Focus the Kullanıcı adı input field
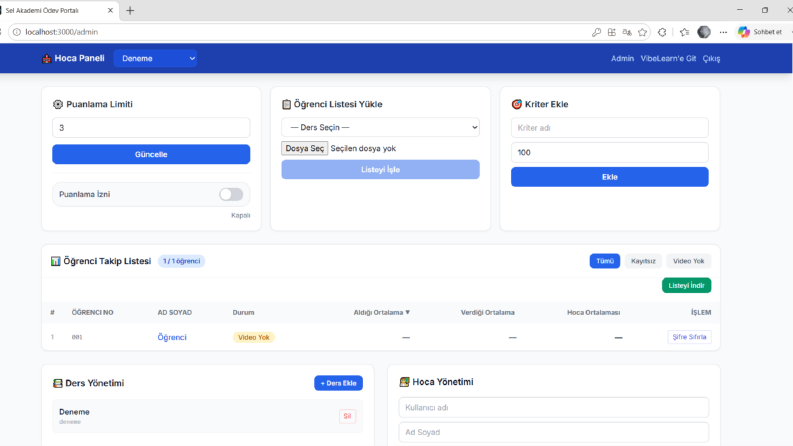The width and height of the screenshot is (793, 446). point(554,408)
